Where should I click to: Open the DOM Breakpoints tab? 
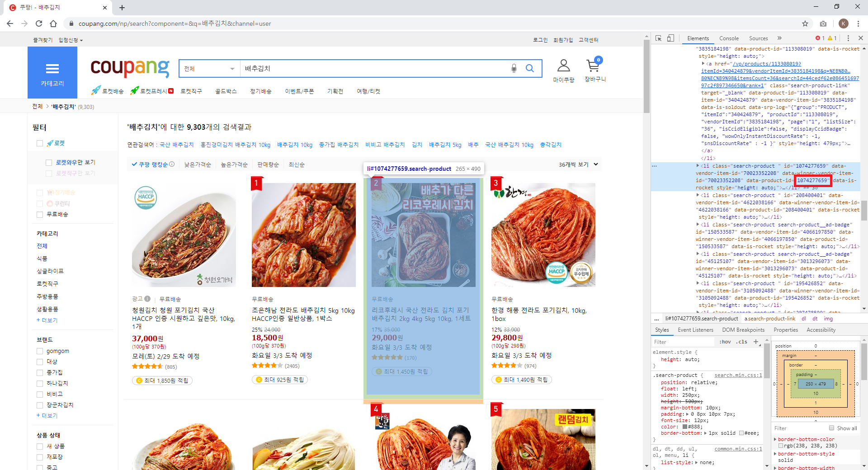click(x=743, y=330)
